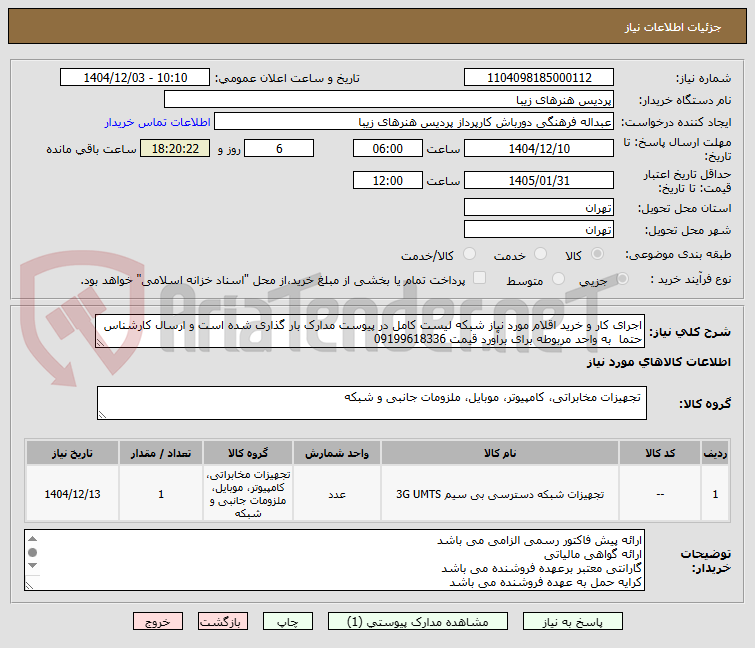
Task: Select the کالا radio button
Action: click(598, 254)
